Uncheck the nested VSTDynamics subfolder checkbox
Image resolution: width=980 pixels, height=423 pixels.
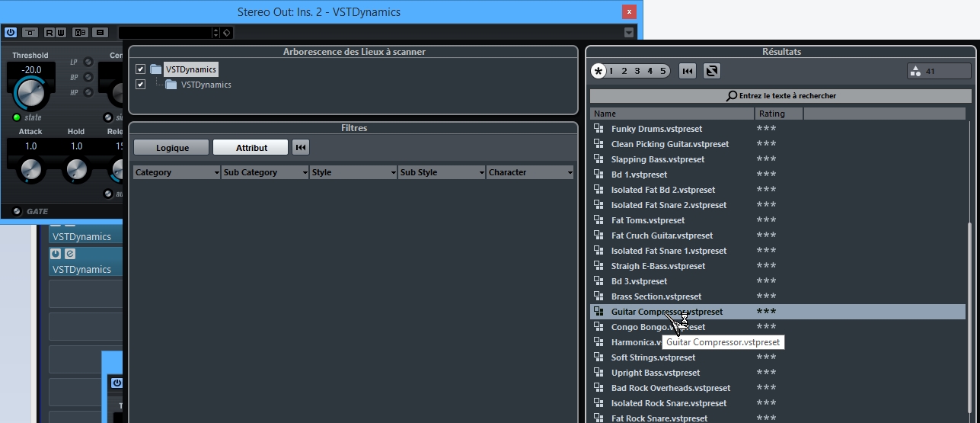(140, 85)
